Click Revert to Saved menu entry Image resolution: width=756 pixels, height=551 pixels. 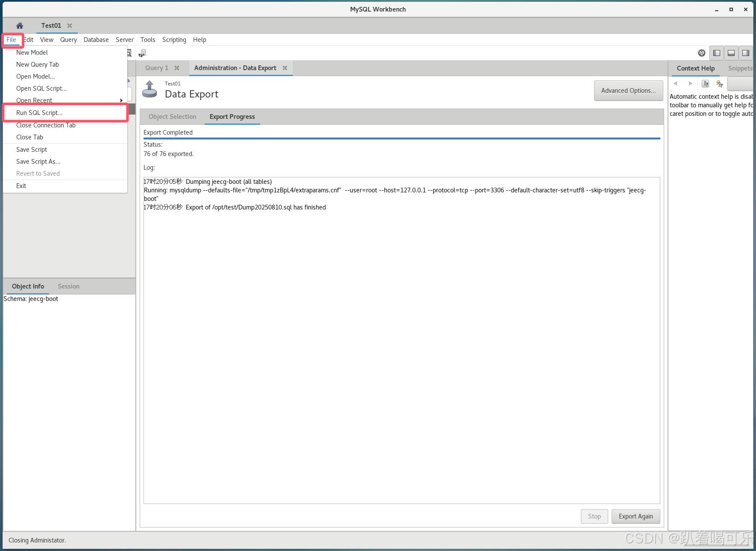click(65, 174)
